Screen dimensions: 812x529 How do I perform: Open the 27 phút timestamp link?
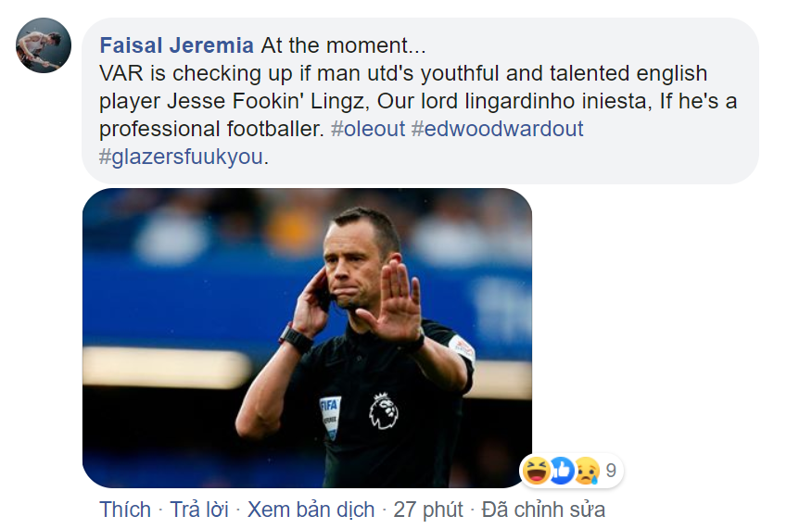point(426,510)
